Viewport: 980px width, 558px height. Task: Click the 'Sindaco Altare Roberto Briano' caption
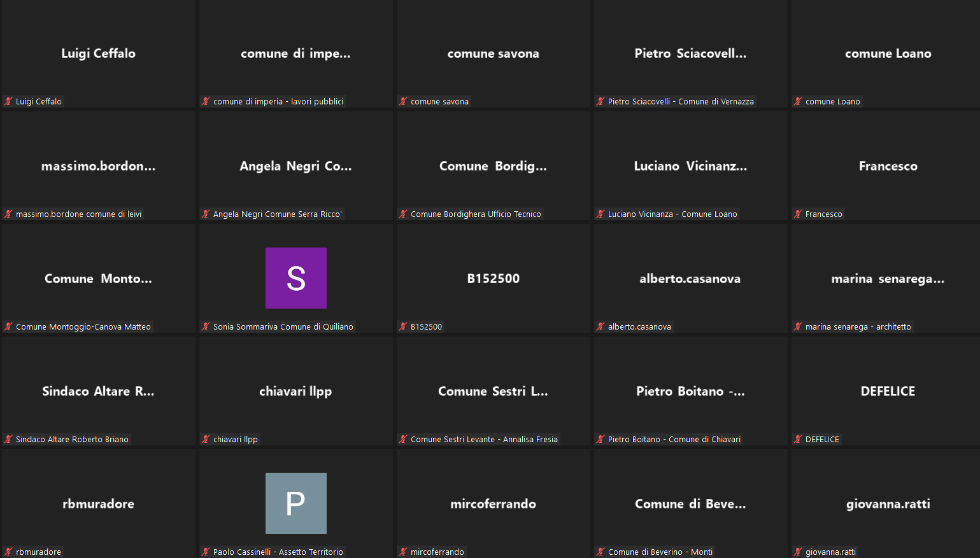(x=72, y=439)
